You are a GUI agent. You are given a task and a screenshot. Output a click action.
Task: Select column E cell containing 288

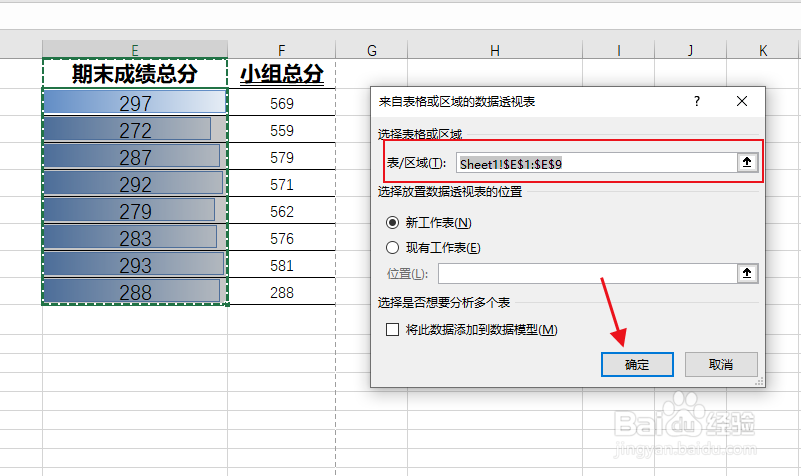135,292
